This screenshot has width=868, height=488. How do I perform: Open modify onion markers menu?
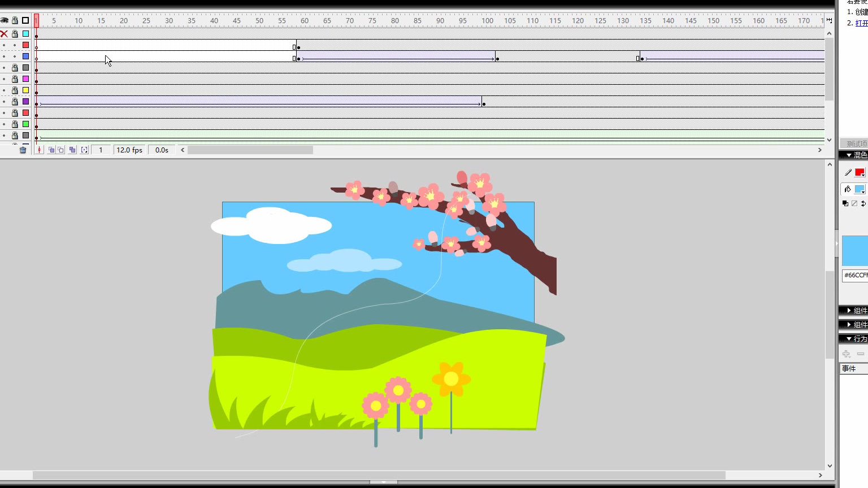84,150
